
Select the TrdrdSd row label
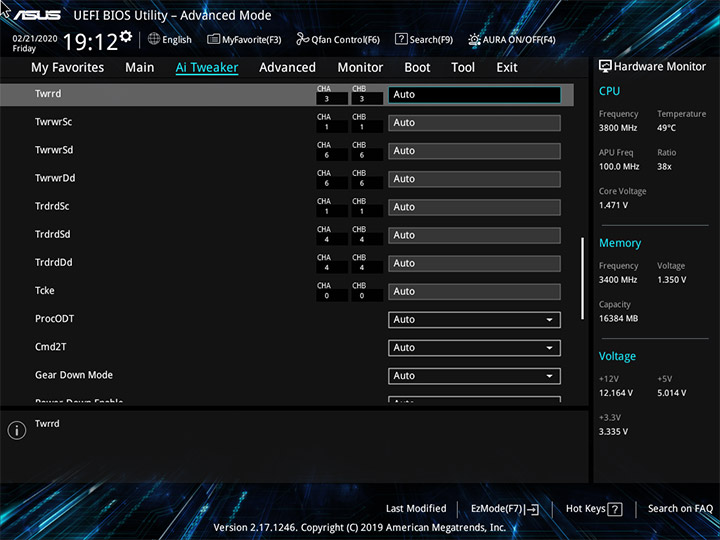tap(52, 234)
